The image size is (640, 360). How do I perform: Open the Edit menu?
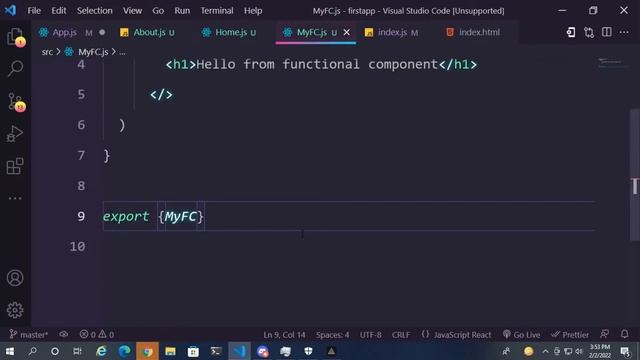coord(59,11)
